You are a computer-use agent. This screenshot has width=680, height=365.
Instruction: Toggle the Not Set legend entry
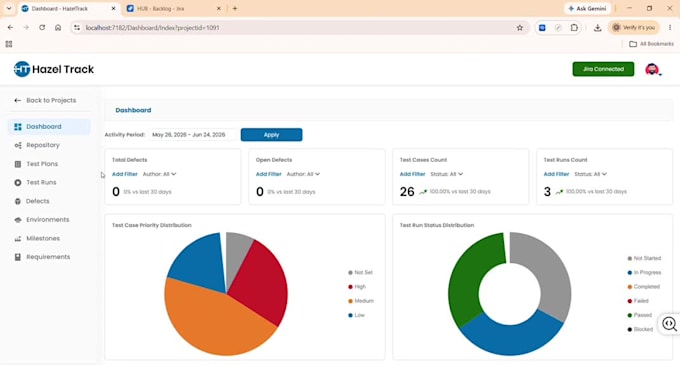tap(360, 272)
